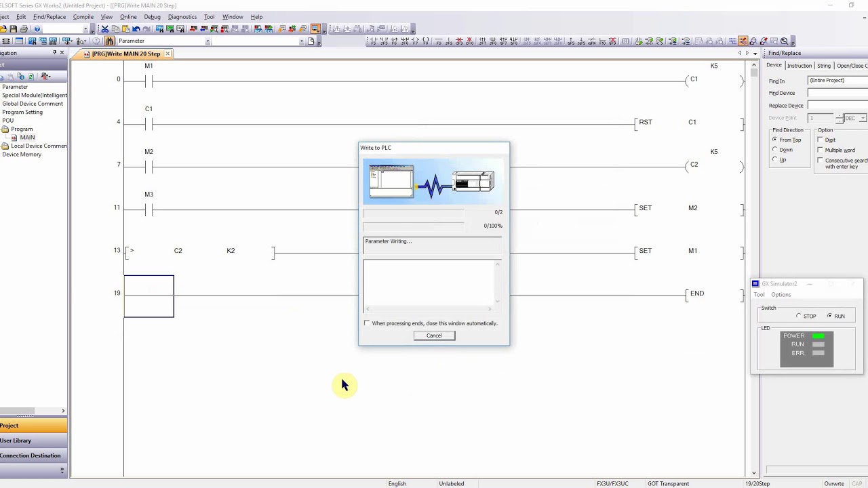This screenshot has height=488, width=868.
Task: Open the Find In Entire Project dropdown
Action: (x=837, y=81)
